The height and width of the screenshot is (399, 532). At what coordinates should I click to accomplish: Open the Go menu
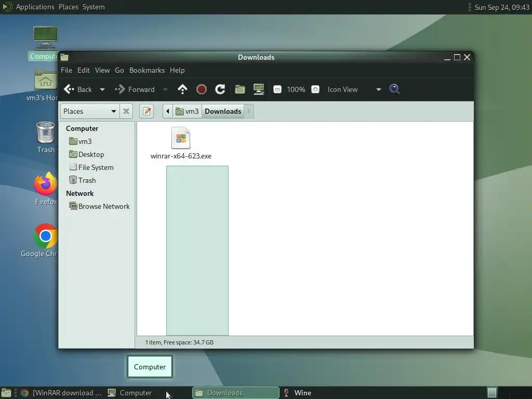(119, 70)
